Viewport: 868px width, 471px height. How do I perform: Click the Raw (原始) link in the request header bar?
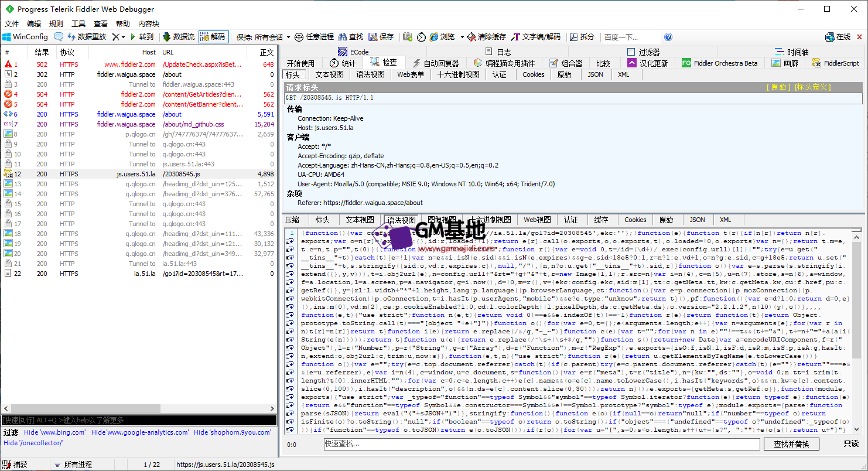pyautogui.click(x=778, y=87)
